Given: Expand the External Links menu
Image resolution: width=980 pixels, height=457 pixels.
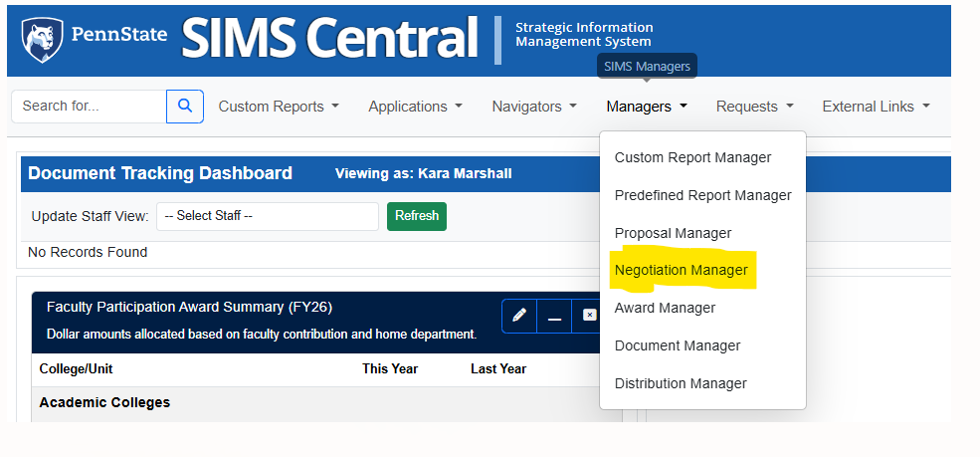Looking at the screenshot, I should 876,107.
